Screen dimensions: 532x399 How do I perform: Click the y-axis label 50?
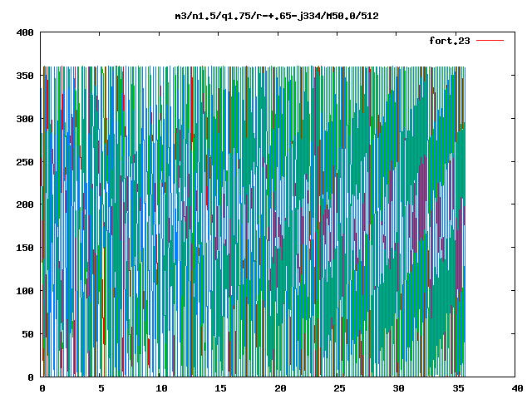27,334
